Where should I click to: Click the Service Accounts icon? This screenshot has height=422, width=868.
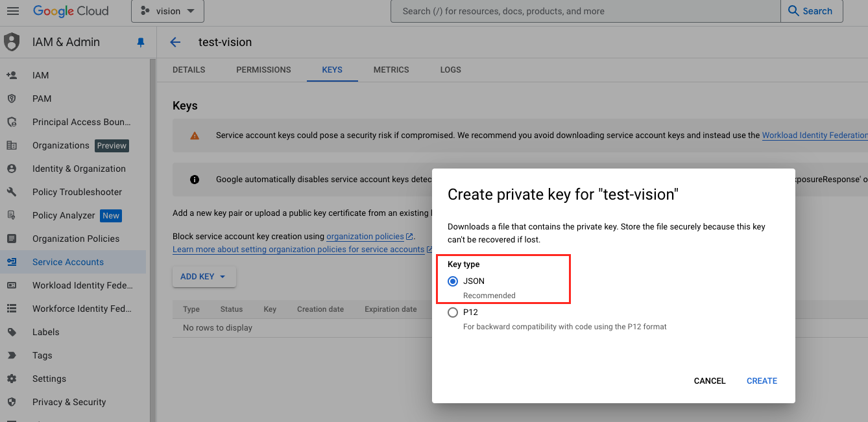[x=12, y=262]
